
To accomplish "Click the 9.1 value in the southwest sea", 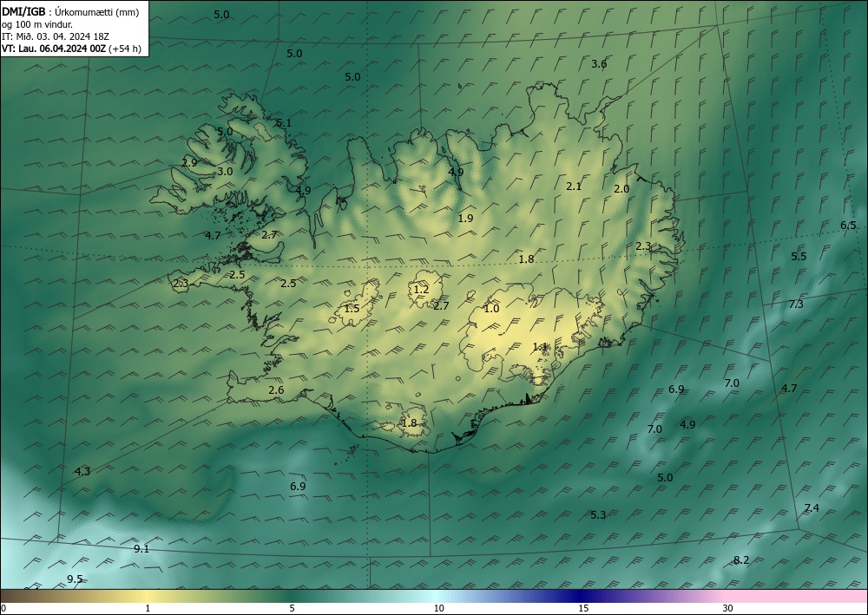I will (x=141, y=548).
